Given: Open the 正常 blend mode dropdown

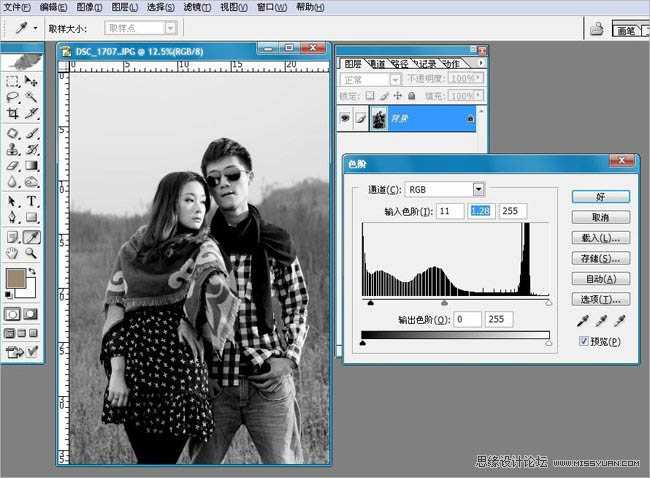Looking at the screenshot, I should (396, 79).
